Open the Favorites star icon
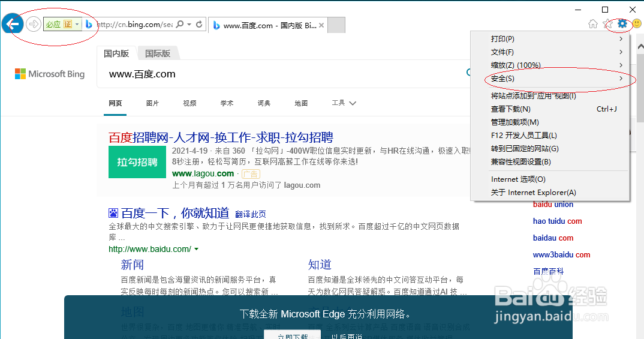The width and height of the screenshot is (644, 339). click(x=607, y=24)
